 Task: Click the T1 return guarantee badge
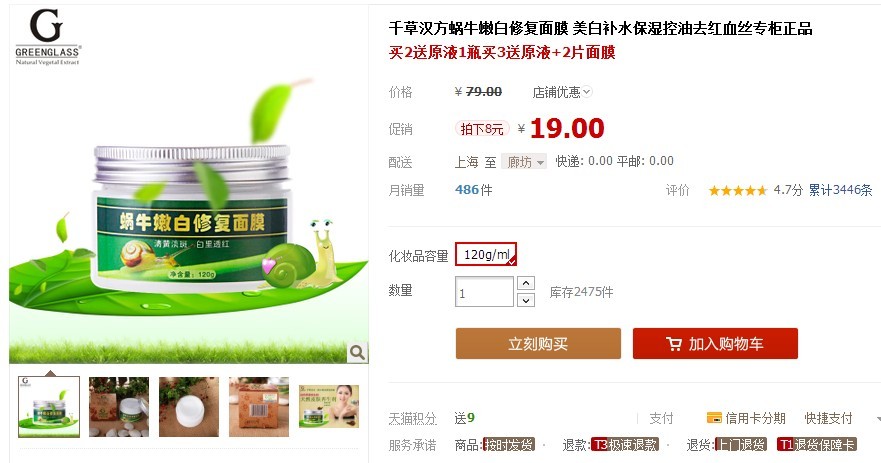(x=816, y=445)
